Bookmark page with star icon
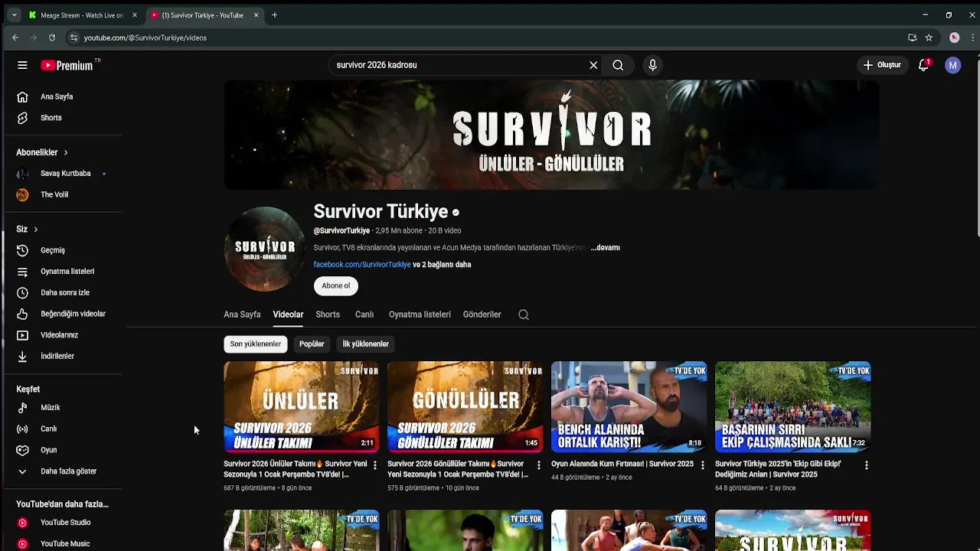The width and height of the screenshot is (980, 551). 929,37
